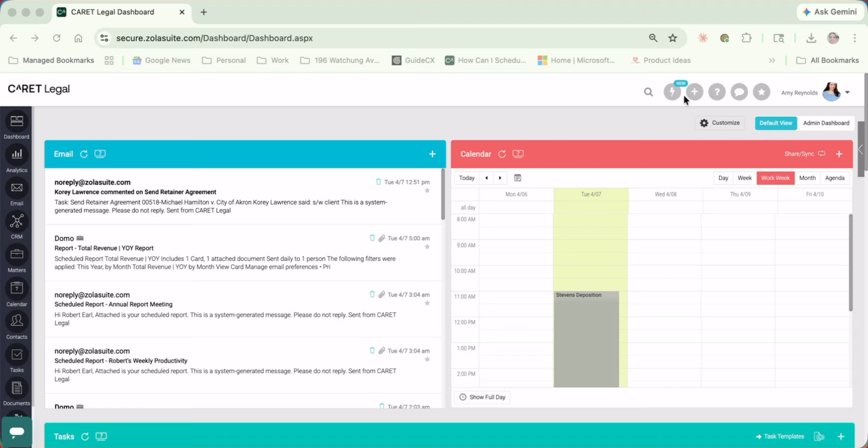Go to previous calendar week
868x448 pixels.
[x=486, y=178]
